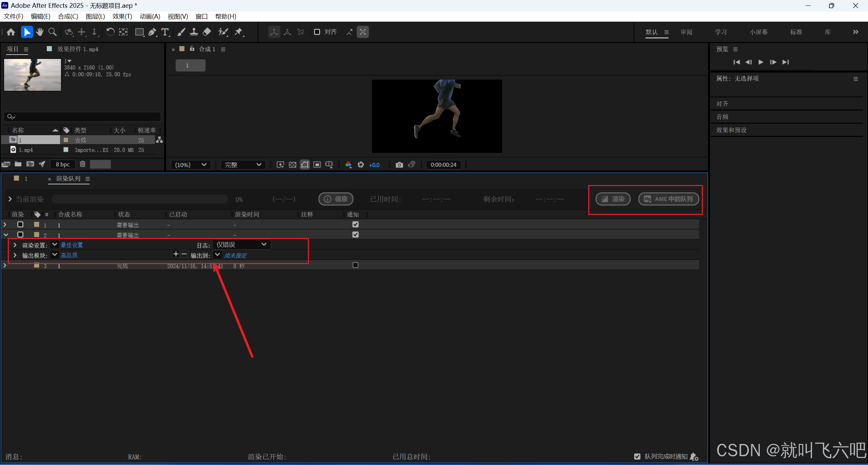Open the Composition menu

(68, 16)
